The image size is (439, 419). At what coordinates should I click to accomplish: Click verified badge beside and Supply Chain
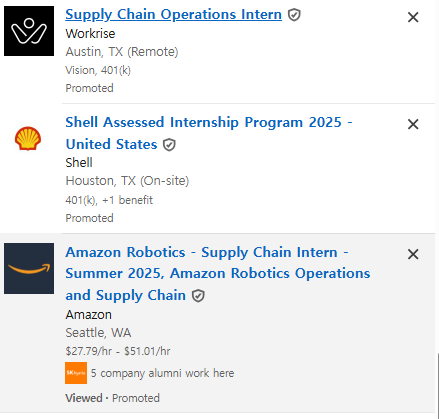[x=198, y=296]
